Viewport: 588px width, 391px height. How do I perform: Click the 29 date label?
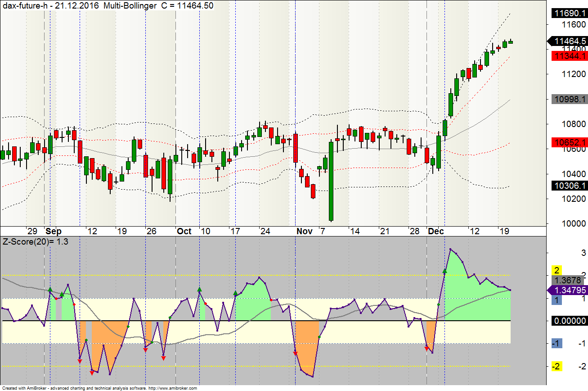(x=31, y=231)
